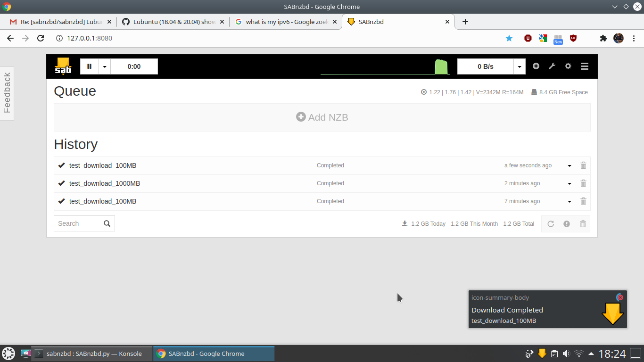Clear the entire history with trash icon
The image size is (644, 362).
pyautogui.click(x=583, y=223)
